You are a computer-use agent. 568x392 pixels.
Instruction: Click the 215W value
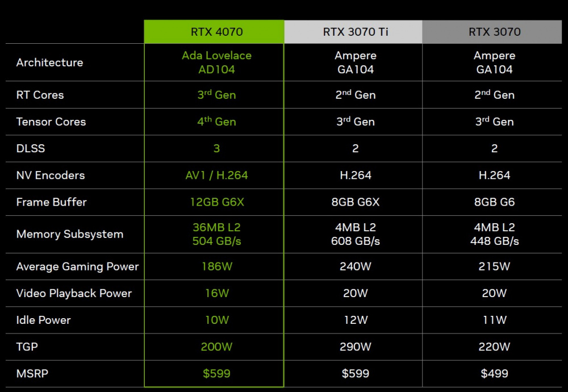tap(495, 266)
